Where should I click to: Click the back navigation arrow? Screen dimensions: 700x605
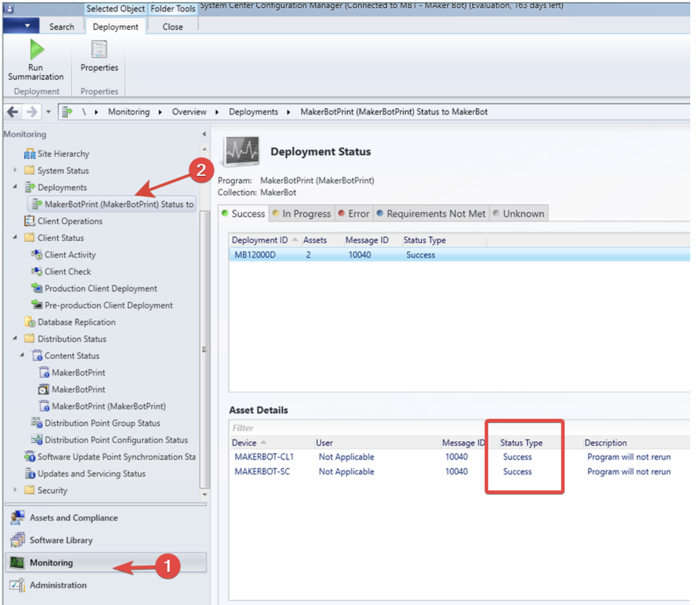point(13,112)
